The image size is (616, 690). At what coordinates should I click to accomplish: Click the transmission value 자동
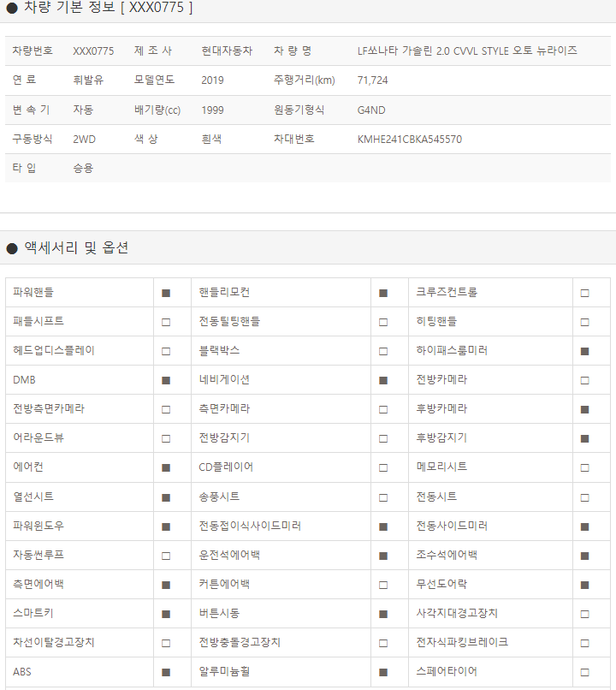click(83, 110)
